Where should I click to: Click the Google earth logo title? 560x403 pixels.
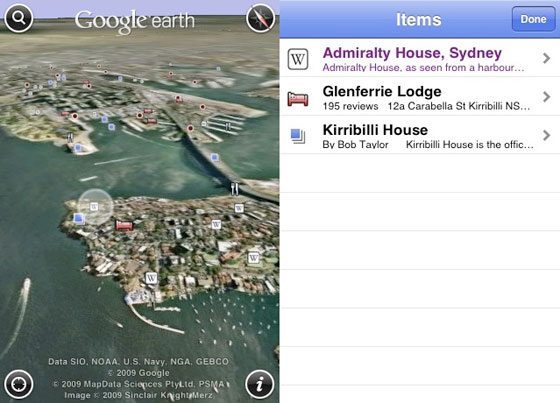(134, 21)
